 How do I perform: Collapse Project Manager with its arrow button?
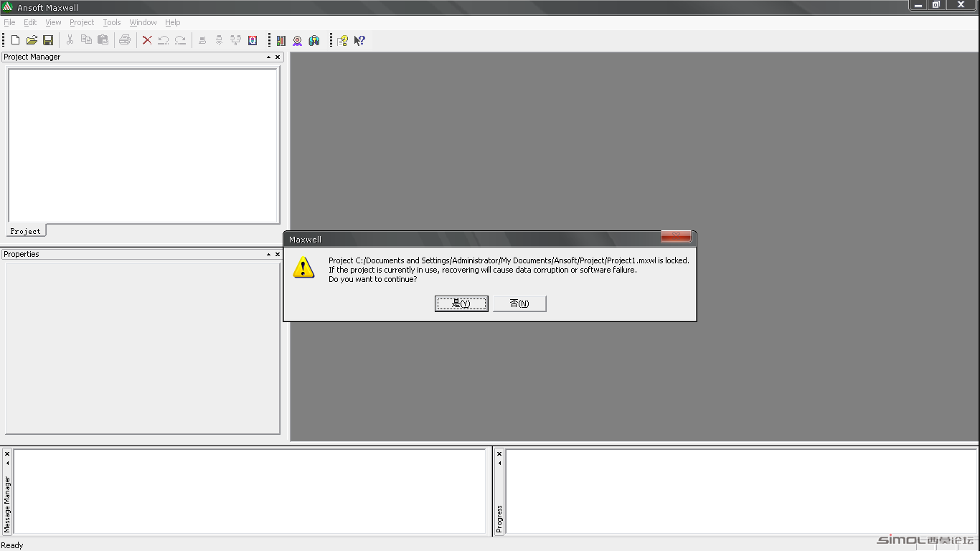click(269, 57)
